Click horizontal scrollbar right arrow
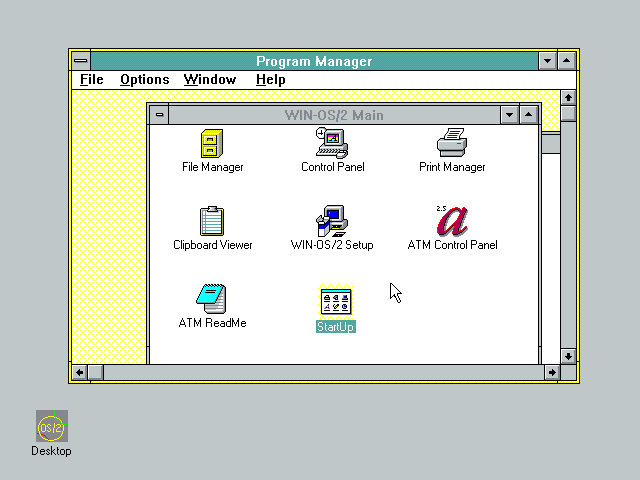Screen dimensions: 640x480 click(552, 372)
